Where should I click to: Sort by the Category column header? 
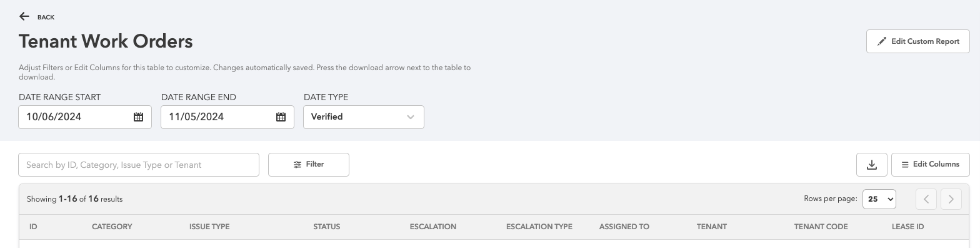pyautogui.click(x=112, y=227)
